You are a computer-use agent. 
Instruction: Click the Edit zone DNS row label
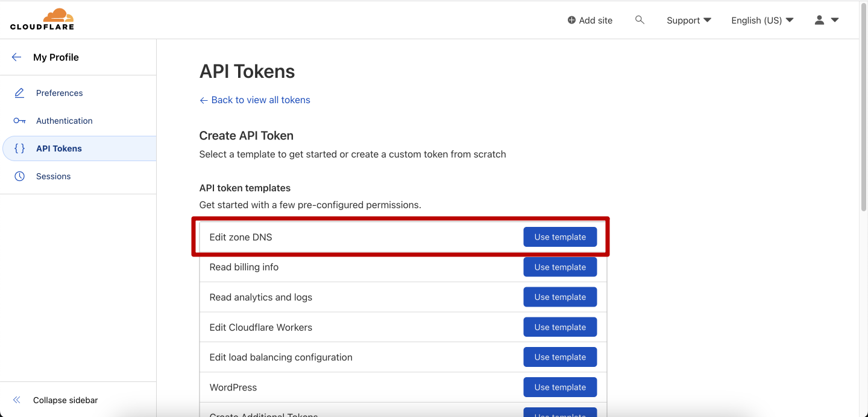[241, 237]
